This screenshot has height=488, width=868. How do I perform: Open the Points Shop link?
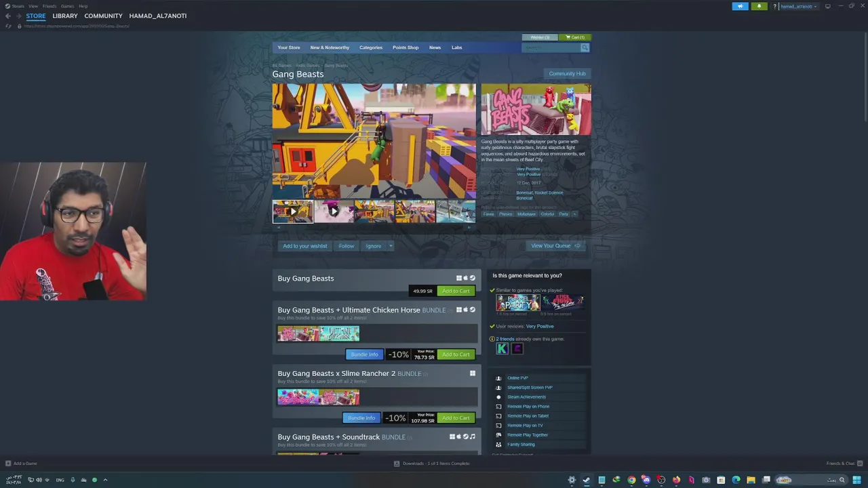point(406,47)
